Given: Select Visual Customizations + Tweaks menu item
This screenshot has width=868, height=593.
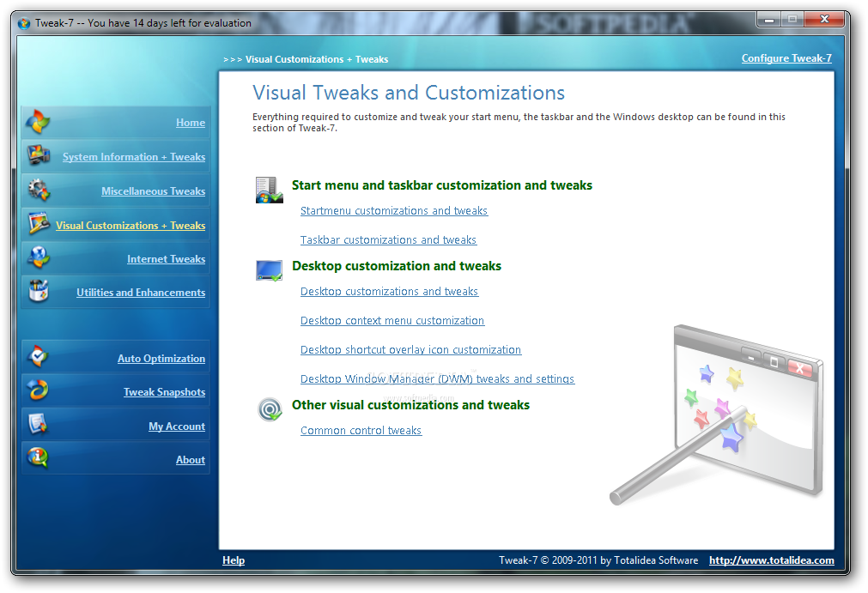Looking at the screenshot, I should pyautogui.click(x=131, y=226).
